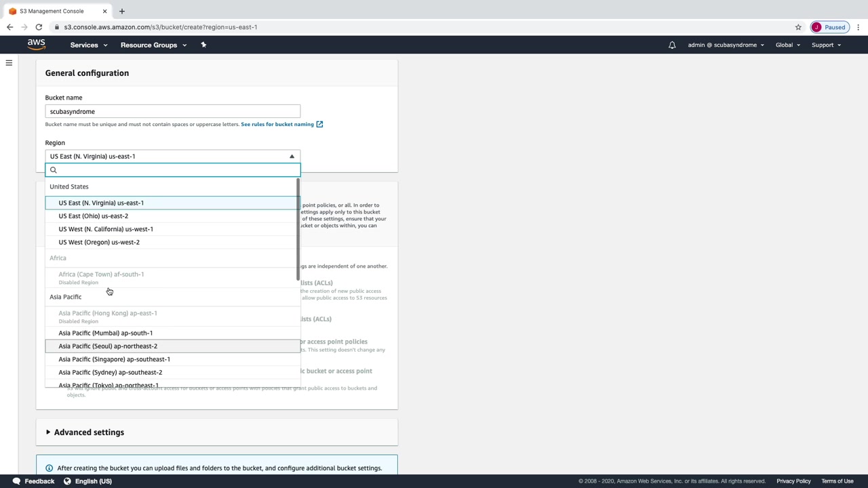The width and height of the screenshot is (868, 488).
Task: Open the left navigation hamburger menu
Action: click(9, 63)
